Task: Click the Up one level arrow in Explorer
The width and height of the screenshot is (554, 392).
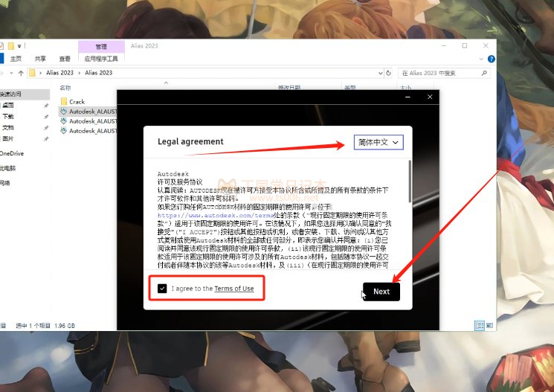Action: click(21, 73)
